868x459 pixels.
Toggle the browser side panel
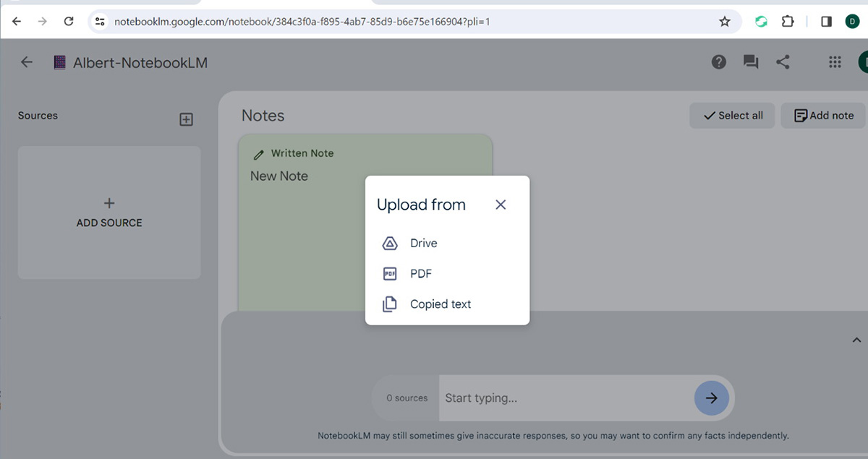[x=826, y=22]
